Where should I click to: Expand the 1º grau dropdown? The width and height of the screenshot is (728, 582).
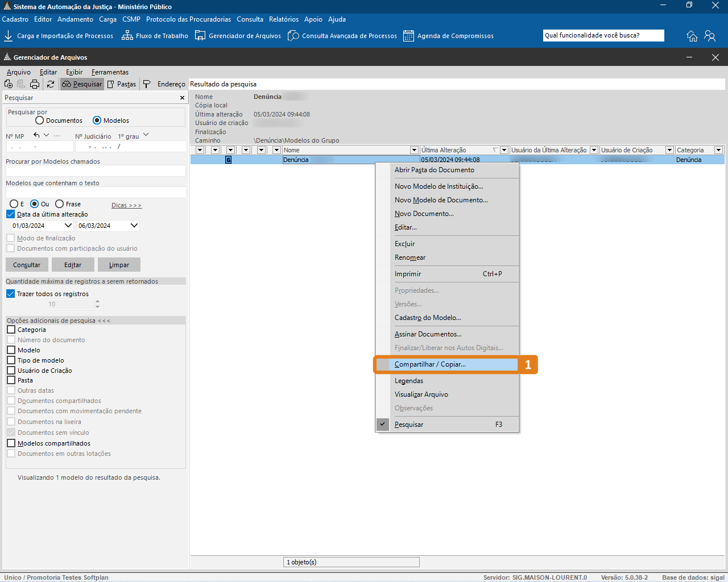click(146, 135)
